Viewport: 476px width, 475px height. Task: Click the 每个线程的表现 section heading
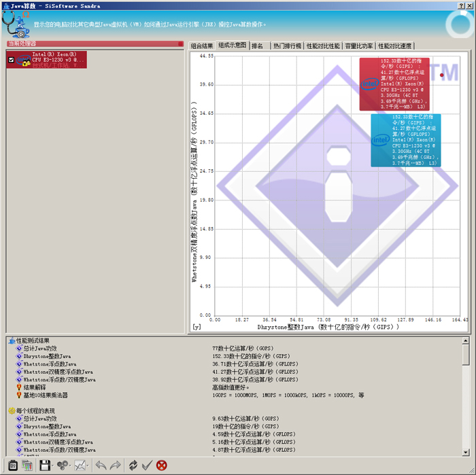pyautogui.click(x=35, y=411)
